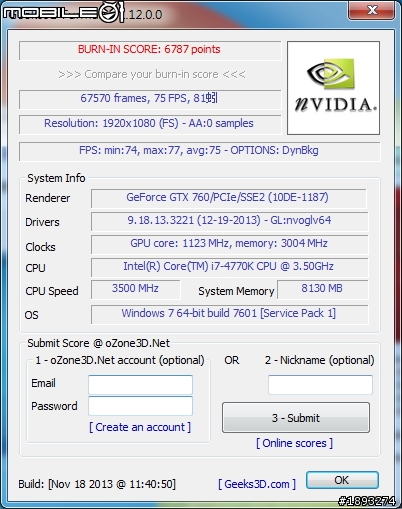Screen dimensions: 402x509
Task: Click the Clocks label
Action: tap(40, 247)
